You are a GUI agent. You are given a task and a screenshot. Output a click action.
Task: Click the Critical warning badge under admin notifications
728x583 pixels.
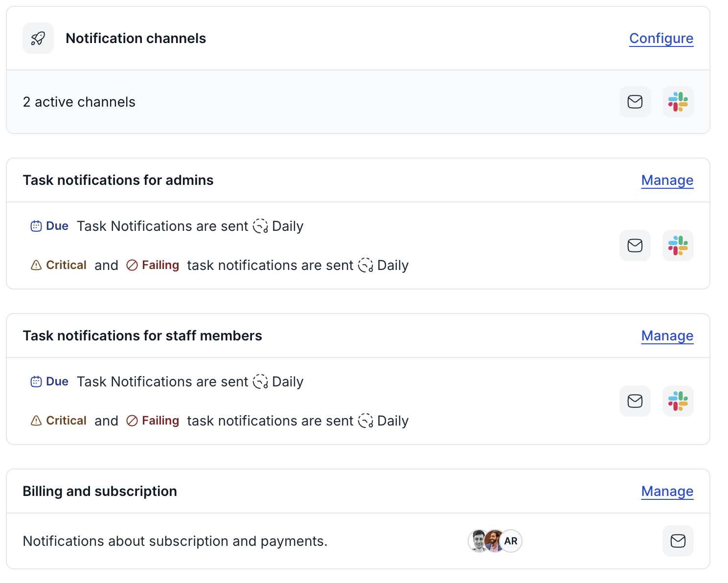(x=59, y=265)
